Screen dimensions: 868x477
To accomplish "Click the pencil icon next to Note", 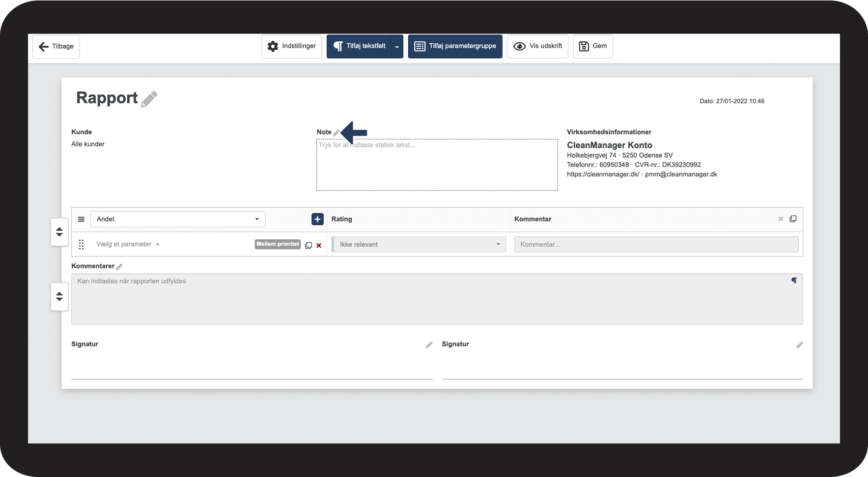I will (x=336, y=133).
